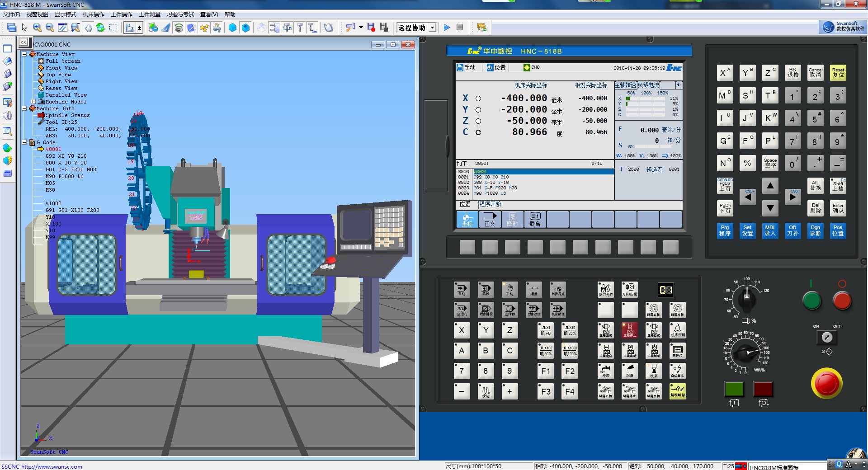Open the 机床操作 menu
The height and width of the screenshot is (470, 868).
93,14
